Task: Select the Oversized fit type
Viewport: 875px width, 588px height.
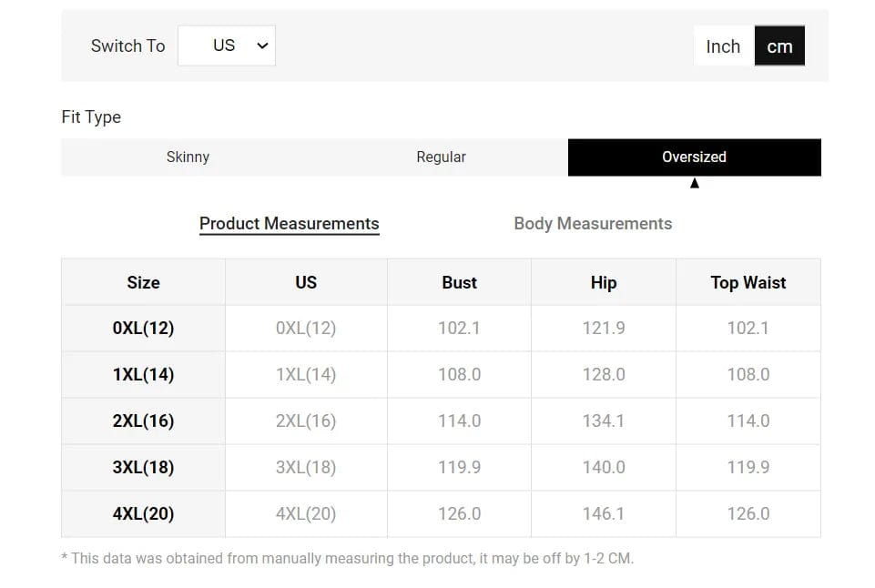Action: (694, 157)
